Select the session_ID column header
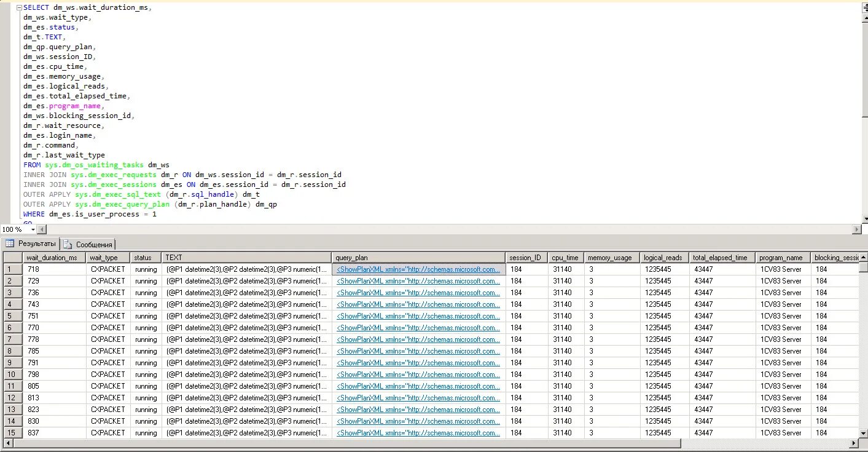This screenshot has height=452, width=868. (x=526, y=258)
